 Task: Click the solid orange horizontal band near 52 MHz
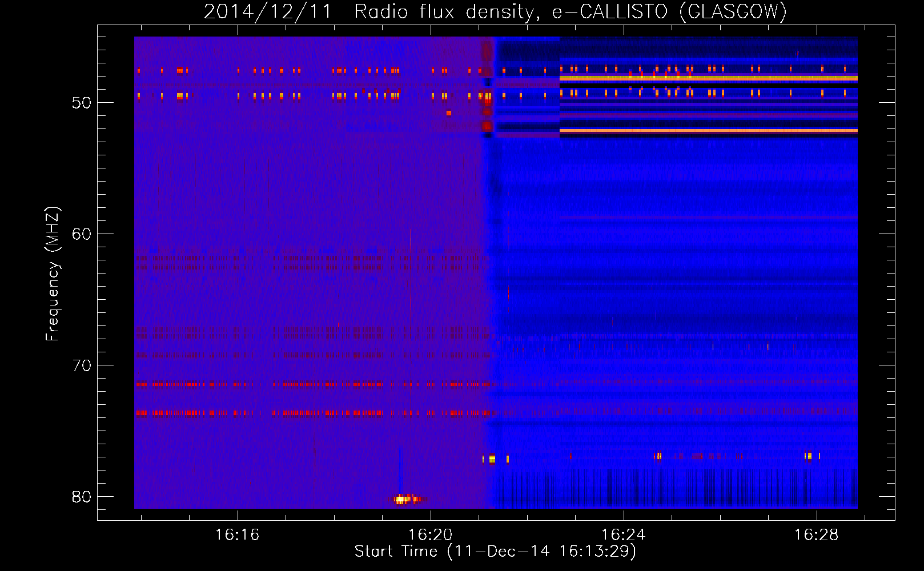point(708,131)
